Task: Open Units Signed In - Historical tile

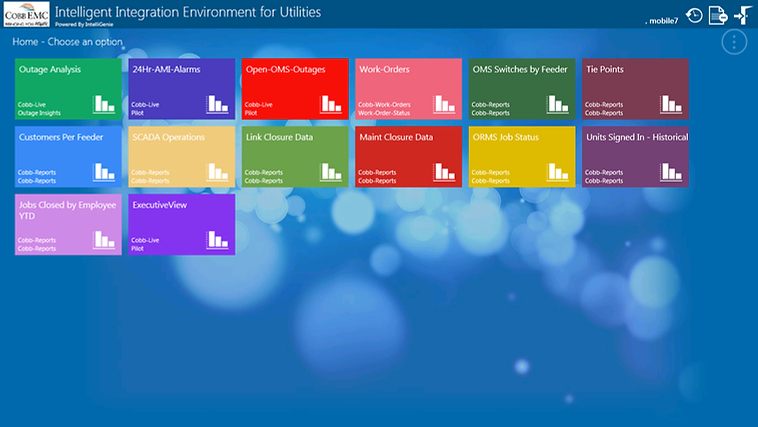Action: tap(635, 156)
